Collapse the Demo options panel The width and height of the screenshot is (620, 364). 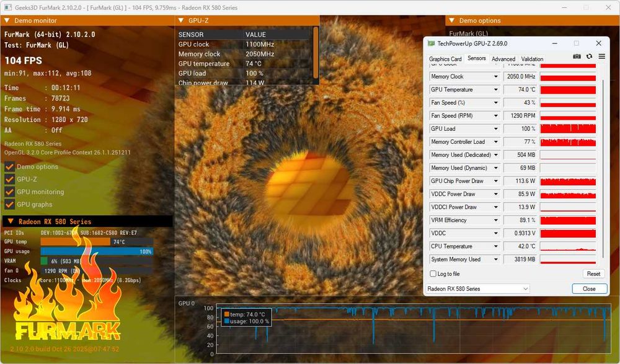click(x=452, y=20)
